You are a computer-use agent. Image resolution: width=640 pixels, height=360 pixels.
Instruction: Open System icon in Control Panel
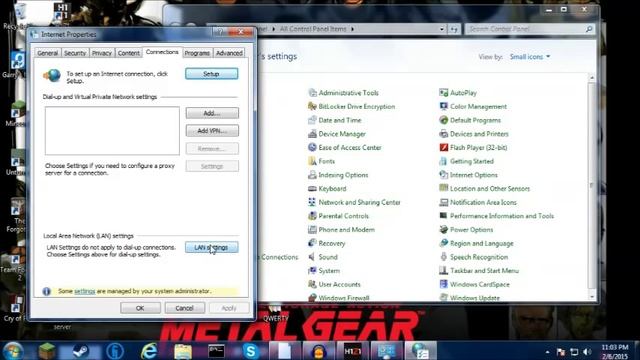click(312, 271)
